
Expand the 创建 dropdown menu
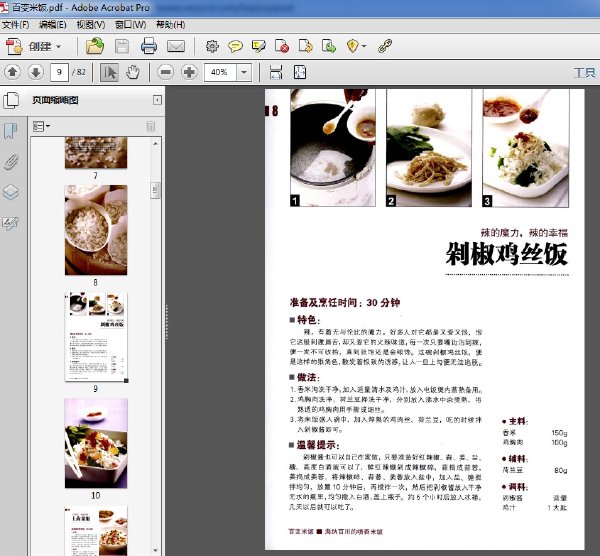[58, 47]
